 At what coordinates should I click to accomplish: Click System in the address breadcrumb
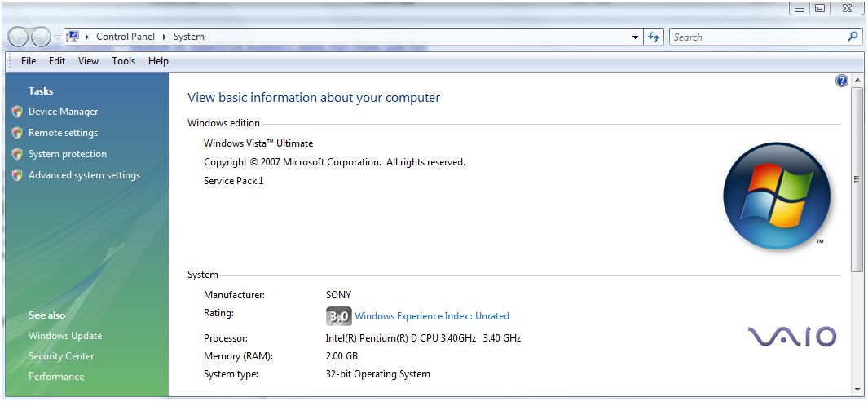[189, 37]
